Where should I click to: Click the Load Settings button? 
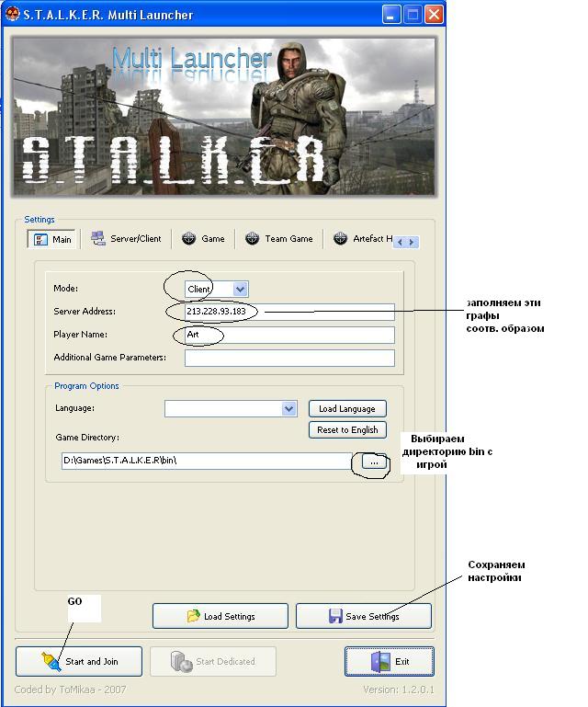[x=220, y=616]
